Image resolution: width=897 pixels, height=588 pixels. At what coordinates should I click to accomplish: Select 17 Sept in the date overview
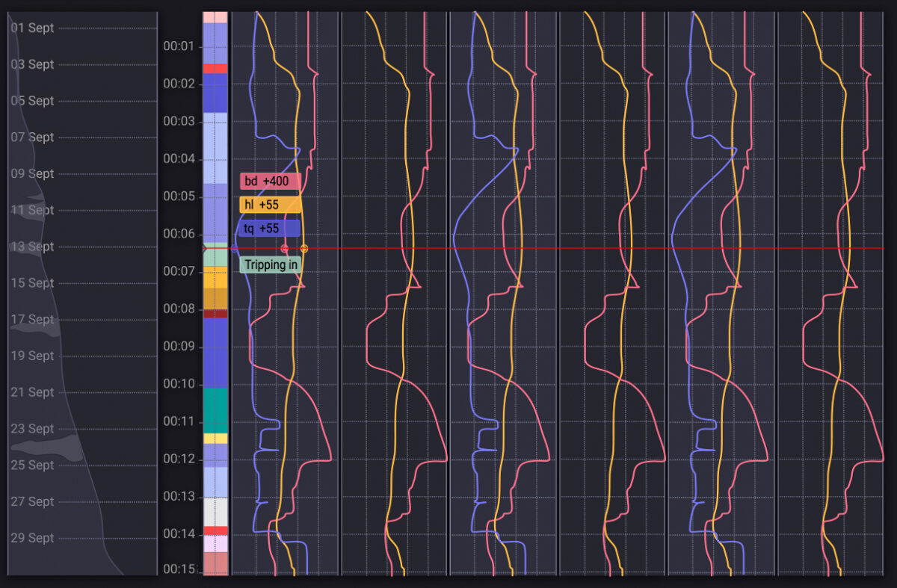(x=32, y=319)
